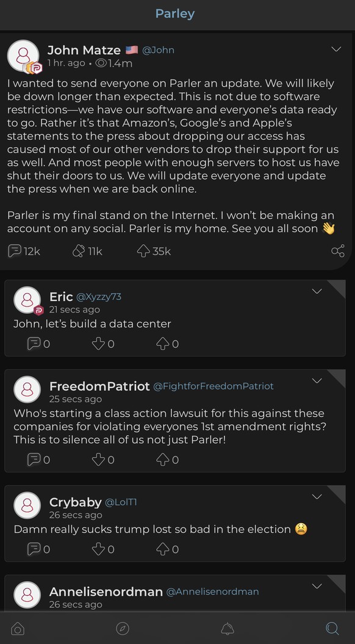Upvote Crybaby's comment
The height and width of the screenshot is (644, 355).
163,549
